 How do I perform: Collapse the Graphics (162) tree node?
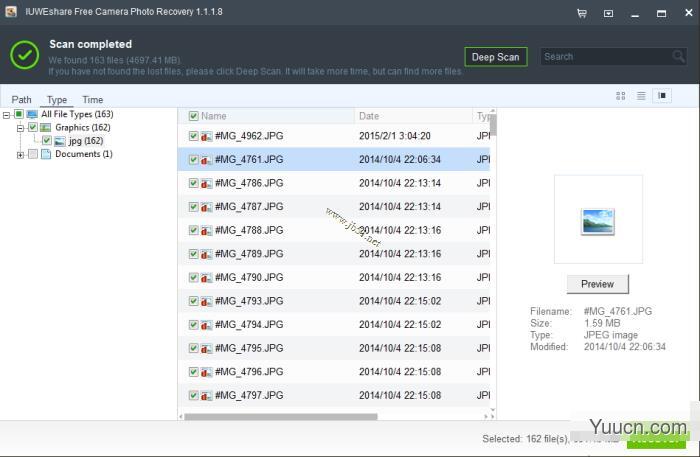pos(20,128)
